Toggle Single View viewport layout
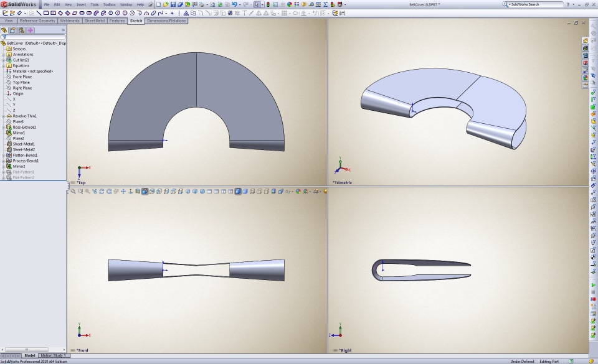 (x=209, y=192)
